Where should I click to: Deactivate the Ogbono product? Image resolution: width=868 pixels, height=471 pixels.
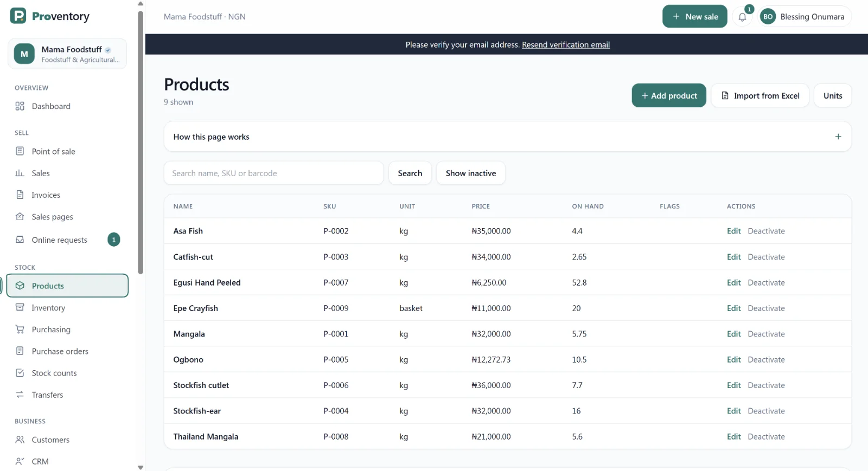(x=766, y=360)
